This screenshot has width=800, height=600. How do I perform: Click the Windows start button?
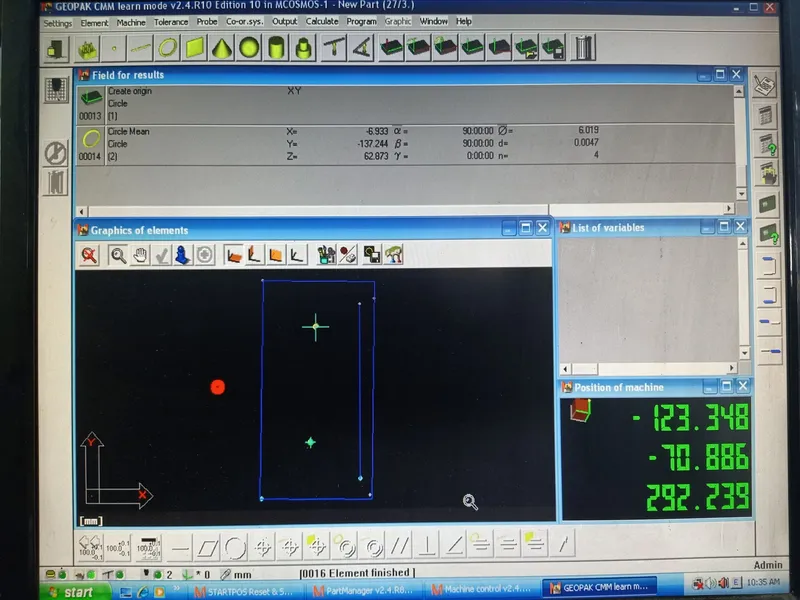(76, 592)
